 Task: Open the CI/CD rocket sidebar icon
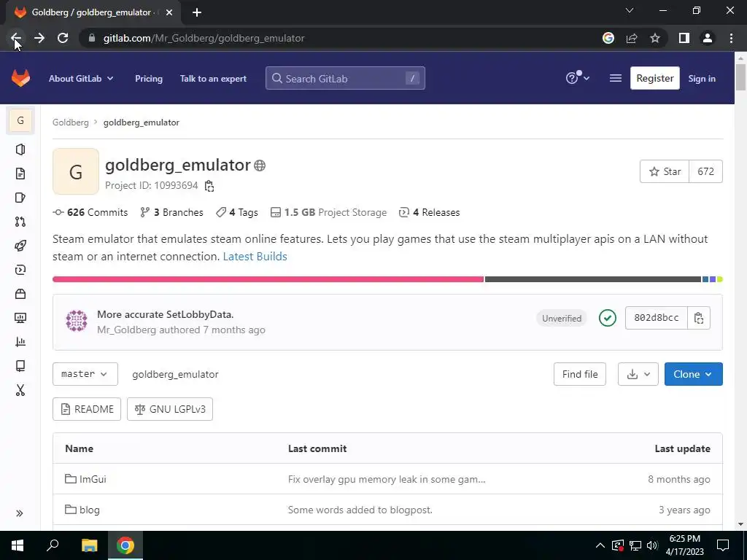pyautogui.click(x=20, y=246)
